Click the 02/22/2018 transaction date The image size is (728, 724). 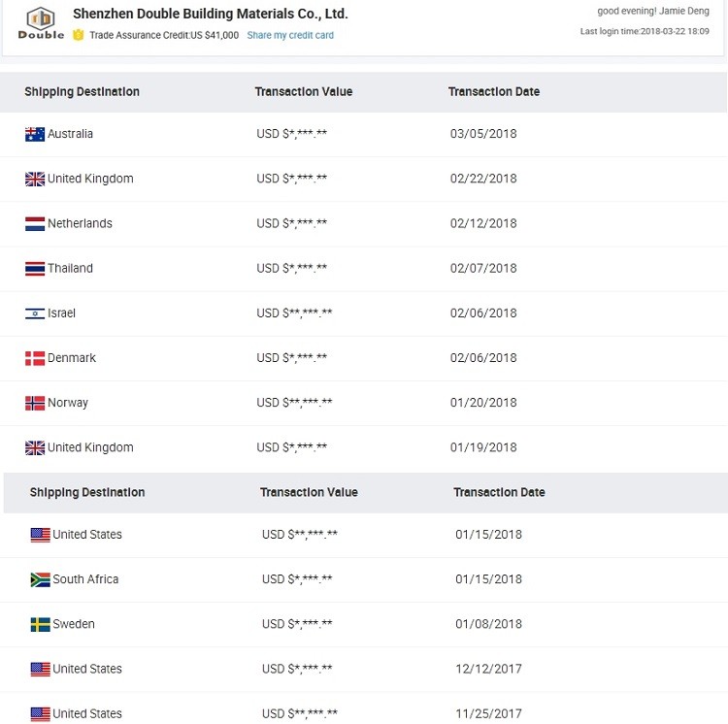pos(483,179)
